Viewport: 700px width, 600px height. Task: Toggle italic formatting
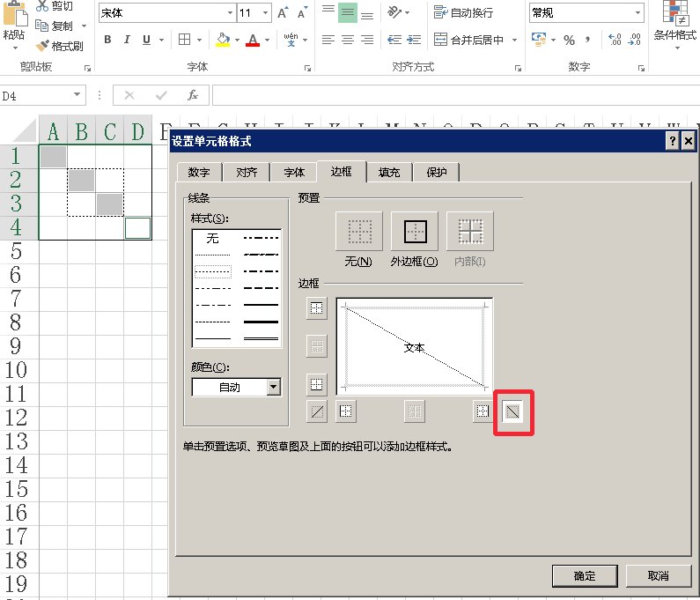(x=127, y=40)
